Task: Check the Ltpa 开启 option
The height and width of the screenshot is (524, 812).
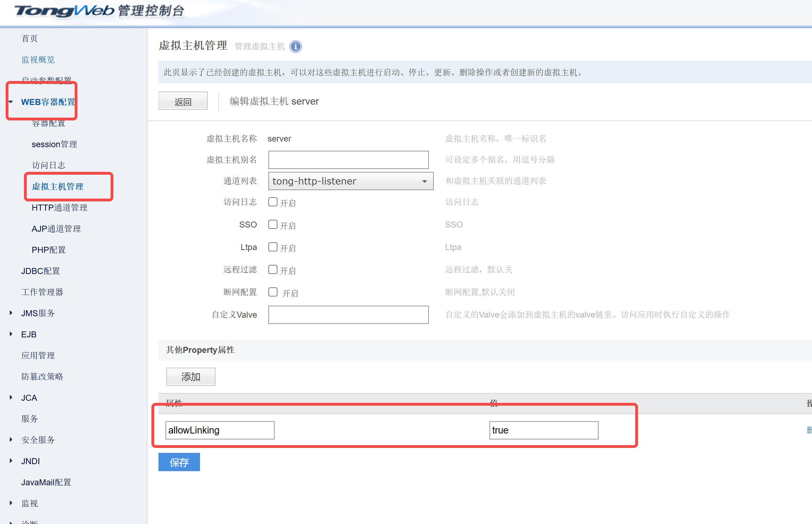Action: point(273,247)
